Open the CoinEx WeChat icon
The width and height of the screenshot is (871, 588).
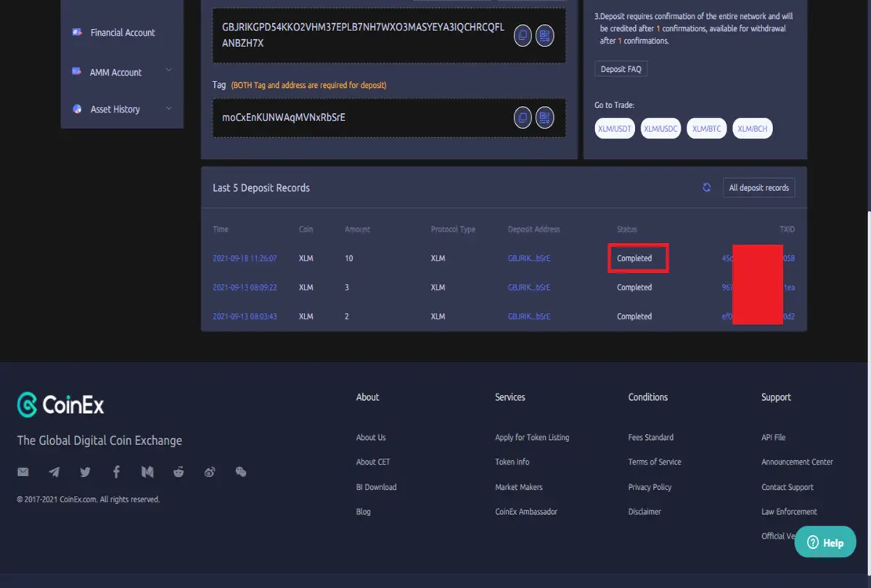tap(241, 472)
